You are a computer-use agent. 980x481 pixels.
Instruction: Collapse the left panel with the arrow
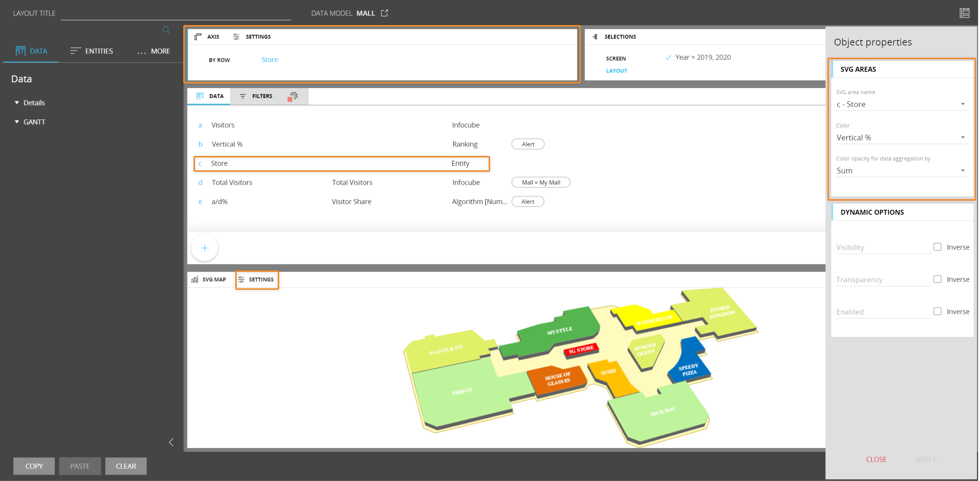[171, 442]
